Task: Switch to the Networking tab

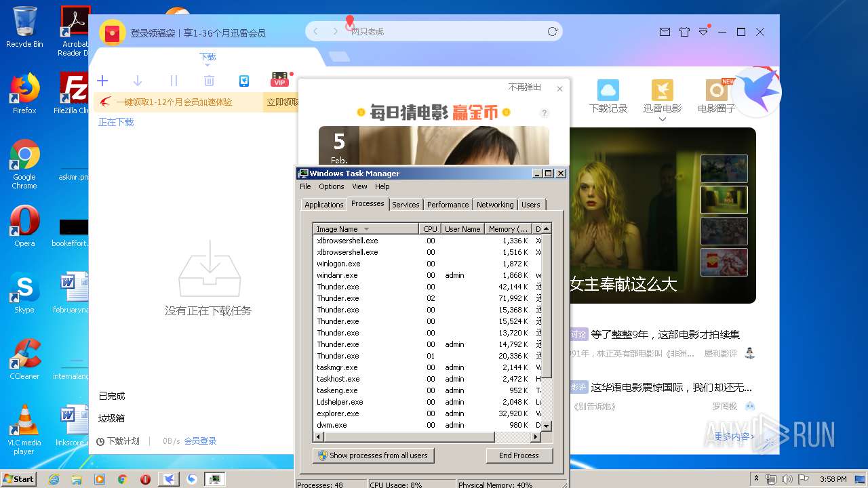Action: 495,205
